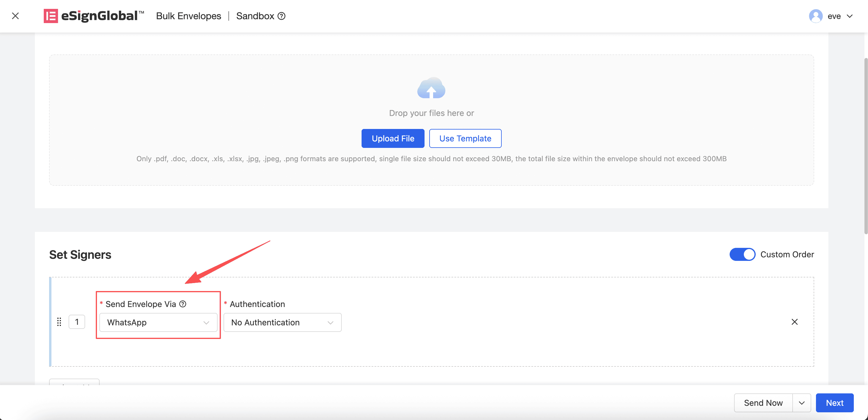Click the Sandbox header label
The width and height of the screenshot is (868, 420).
255,16
